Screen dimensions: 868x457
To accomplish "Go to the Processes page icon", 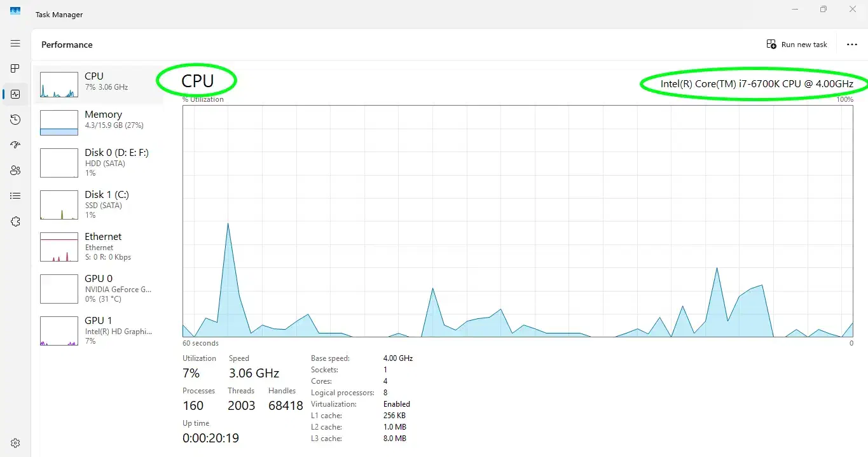I will point(15,69).
